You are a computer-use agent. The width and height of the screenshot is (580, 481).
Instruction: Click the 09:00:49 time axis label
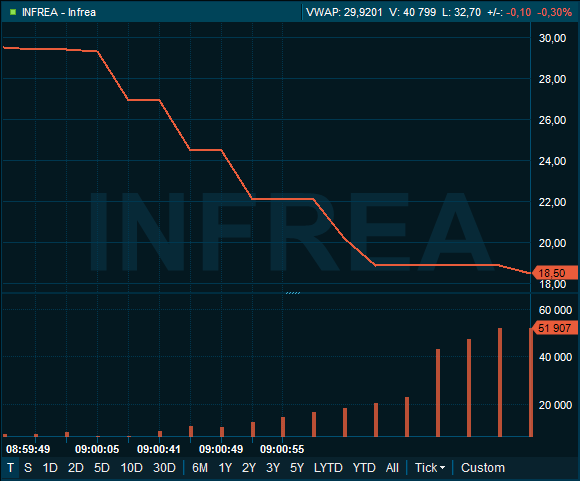coord(221,449)
